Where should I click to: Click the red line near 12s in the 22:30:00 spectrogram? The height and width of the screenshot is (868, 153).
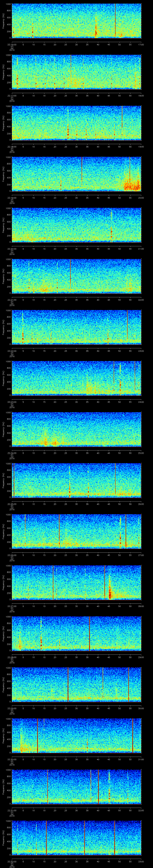tap(37, 736)
